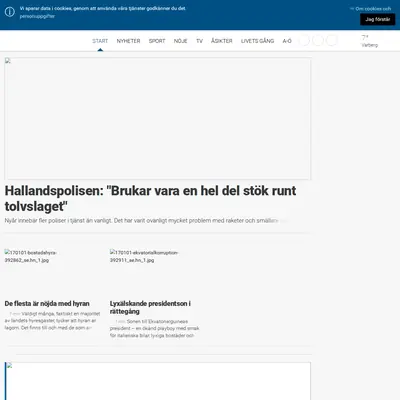Viewport: 400px width, 400px height.
Task: Click the second round icon after A-Ö
Action: point(318,41)
